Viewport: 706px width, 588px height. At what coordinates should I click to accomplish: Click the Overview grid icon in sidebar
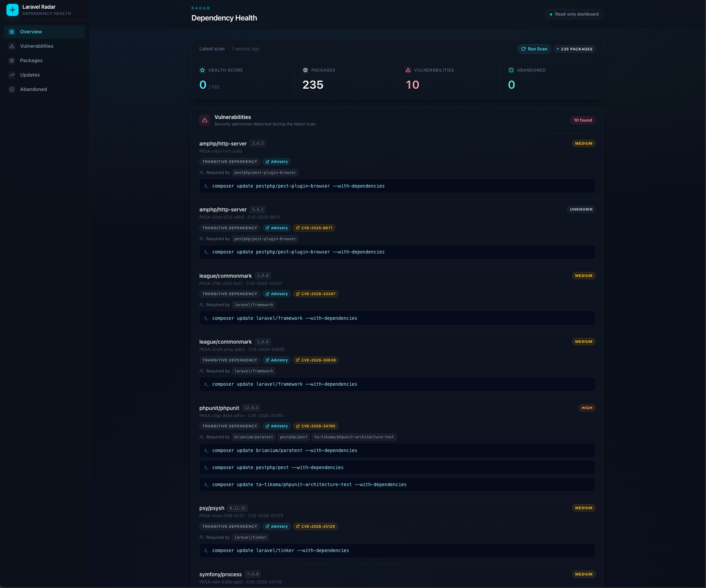pos(12,32)
